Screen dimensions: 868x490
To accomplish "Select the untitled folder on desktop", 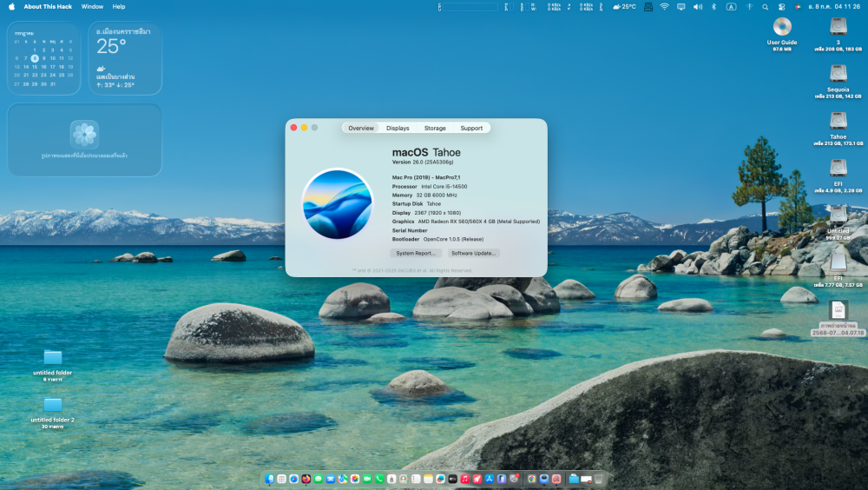I will (53, 357).
